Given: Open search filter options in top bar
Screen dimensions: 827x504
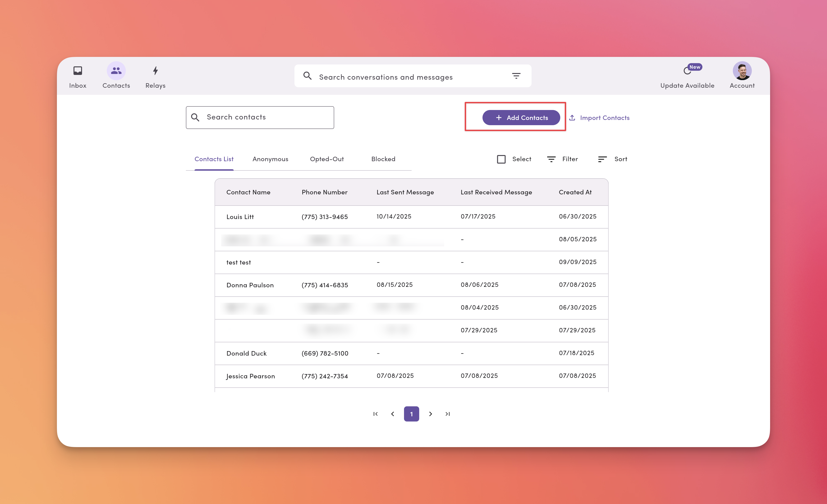Looking at the screenshot, I should pos(516,76).
